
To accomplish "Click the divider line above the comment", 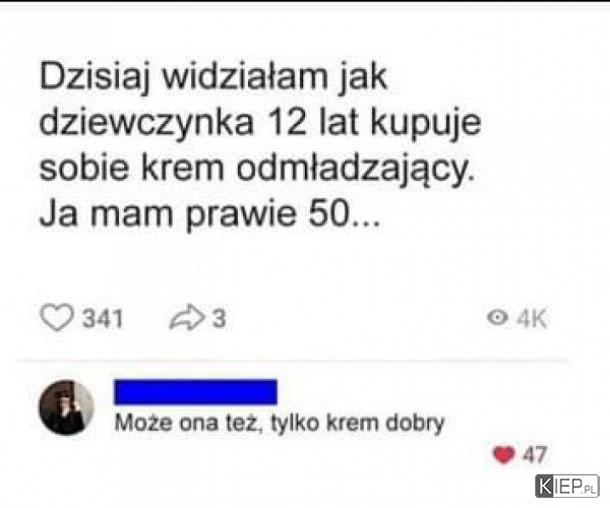I will click(293, 361).
